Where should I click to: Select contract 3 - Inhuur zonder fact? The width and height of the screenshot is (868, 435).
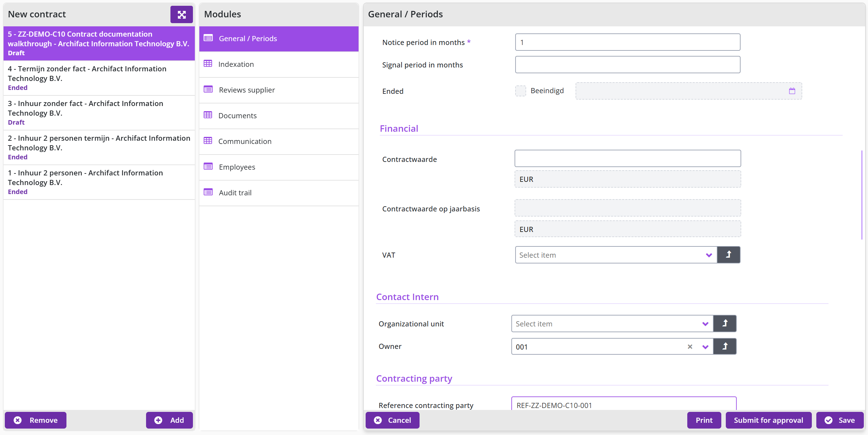[x=99, y=113]
